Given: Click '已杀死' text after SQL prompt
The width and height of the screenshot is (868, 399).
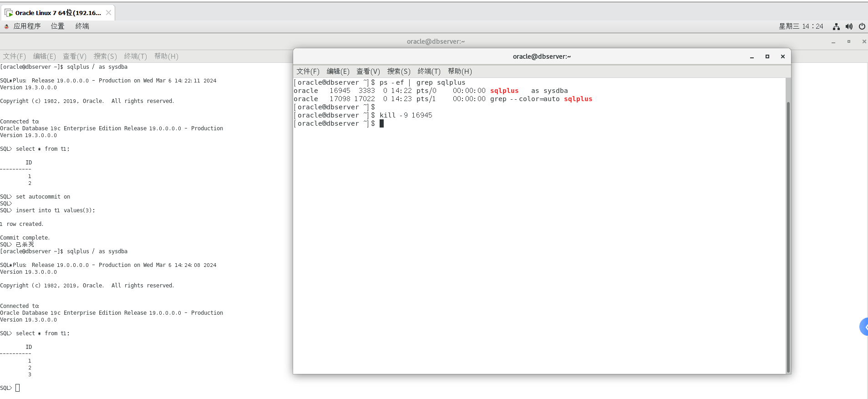Looking at the screenshot, I should [x=25, y=245].
